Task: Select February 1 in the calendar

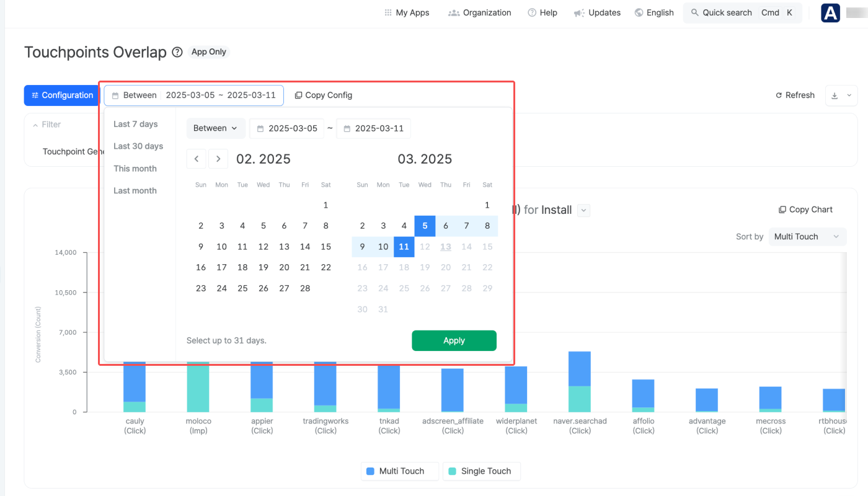Action: 325,205
